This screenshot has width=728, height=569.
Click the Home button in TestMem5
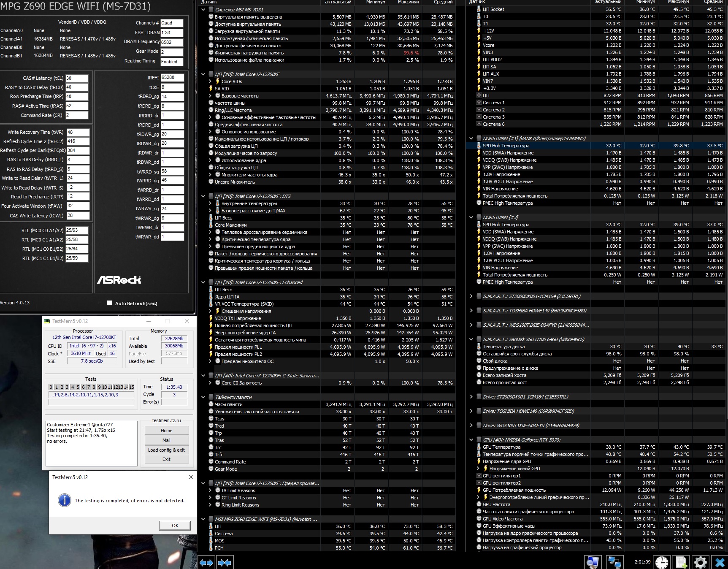click(166, 431)
